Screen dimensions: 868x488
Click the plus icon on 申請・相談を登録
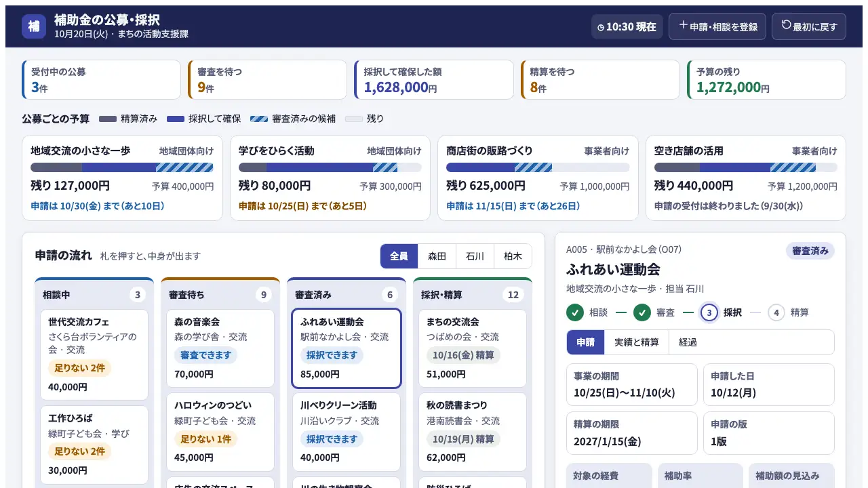684,26
